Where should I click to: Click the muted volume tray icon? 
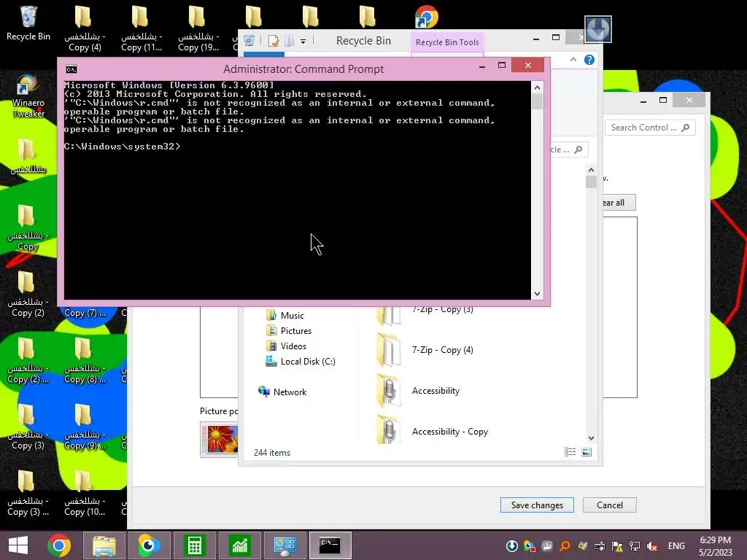[652, 546]
